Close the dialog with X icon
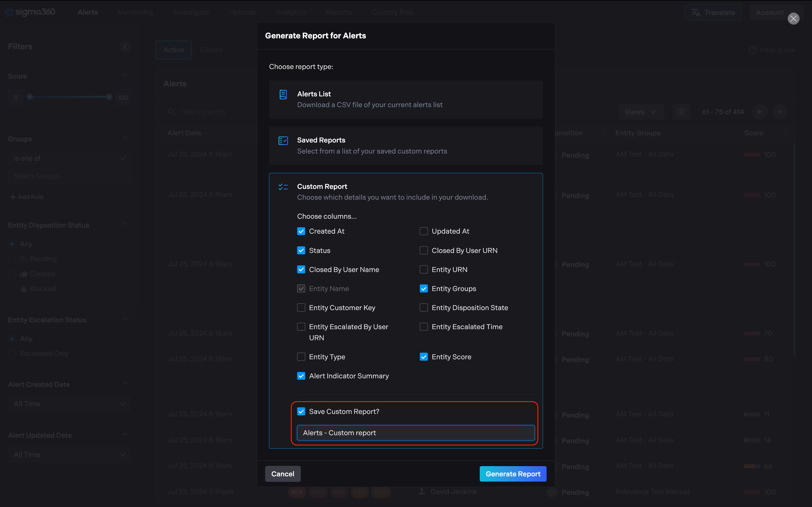Viewport: 812px width, 507px height. (793, 19)
